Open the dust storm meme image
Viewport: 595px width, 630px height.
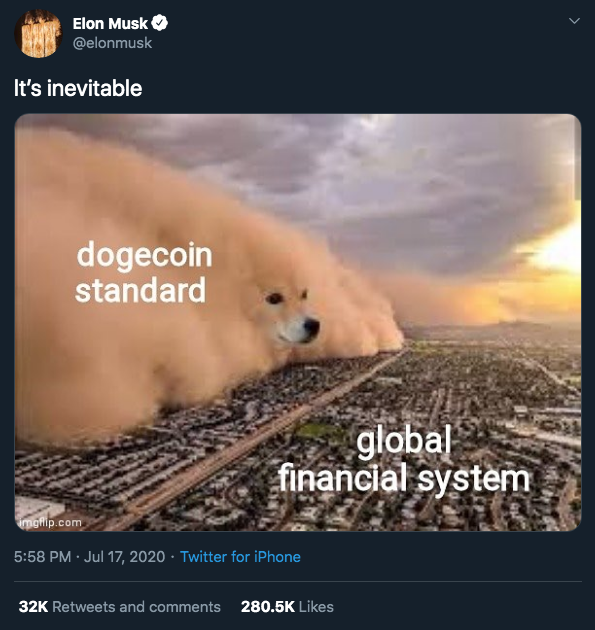click(298, 322)
